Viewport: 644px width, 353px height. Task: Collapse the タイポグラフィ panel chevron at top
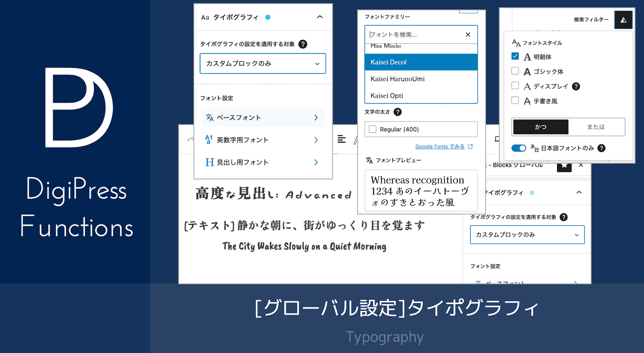coord(320,17)
